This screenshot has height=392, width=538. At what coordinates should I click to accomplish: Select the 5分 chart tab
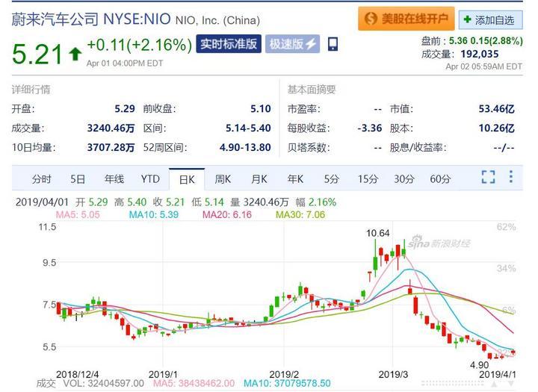(x=332, y=179)
